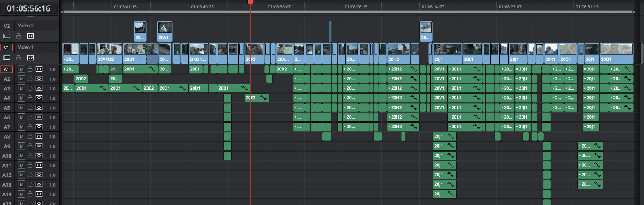Screen dimensions: 644x205
Task: Toggle auto select on track A8
Action: (x=39, y=136)
